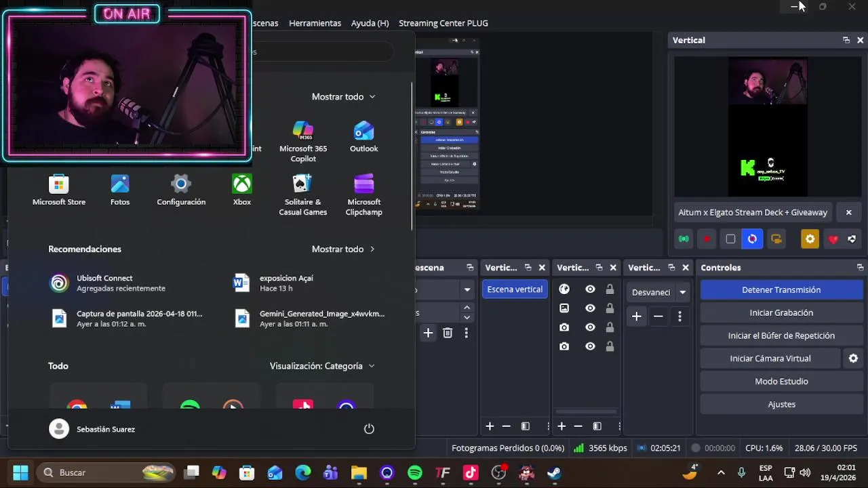The image size is (868, 488).
Task: Open File Explorer from the taskbar
Action: 359,472
